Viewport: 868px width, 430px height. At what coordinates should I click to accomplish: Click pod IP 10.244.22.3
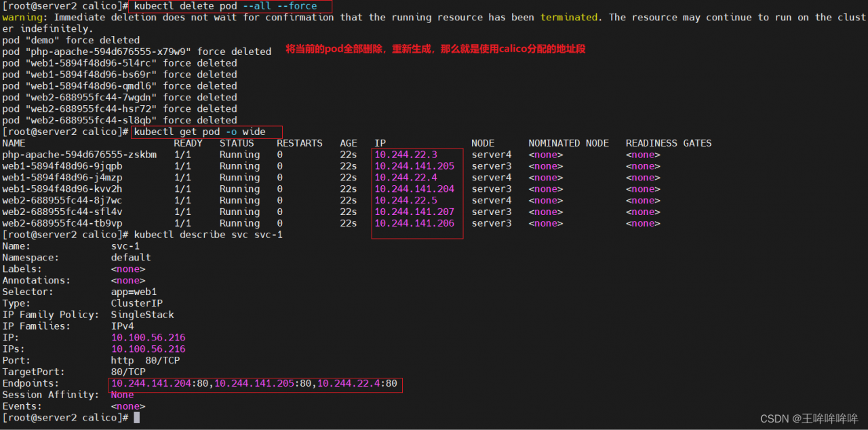(406, 155)
